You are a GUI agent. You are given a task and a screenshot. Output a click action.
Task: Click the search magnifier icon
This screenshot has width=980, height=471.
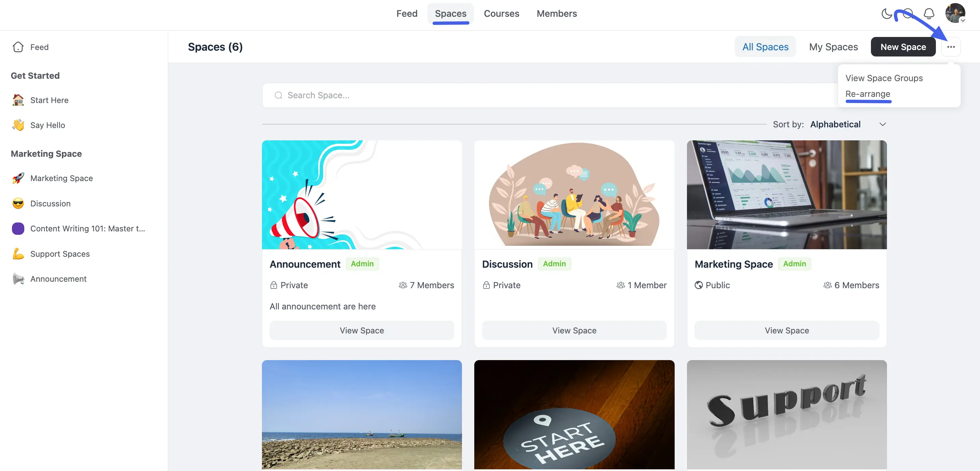278,95
